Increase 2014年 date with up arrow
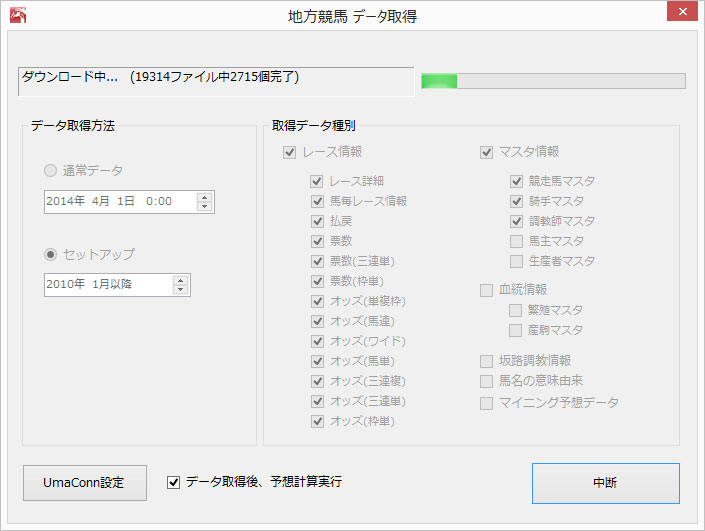Viewport: 705px width, 531px height. click(205, 197)
